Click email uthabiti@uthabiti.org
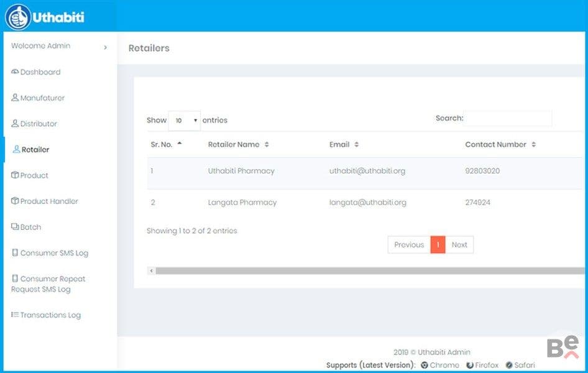Image resolution: width=588 pixels, height=373 pixels. [367, 171]
